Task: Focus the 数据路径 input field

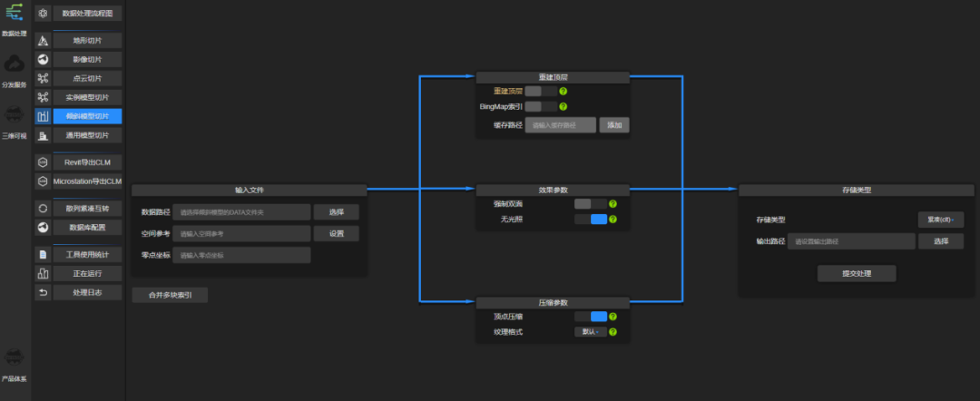Action: (242, 212)
